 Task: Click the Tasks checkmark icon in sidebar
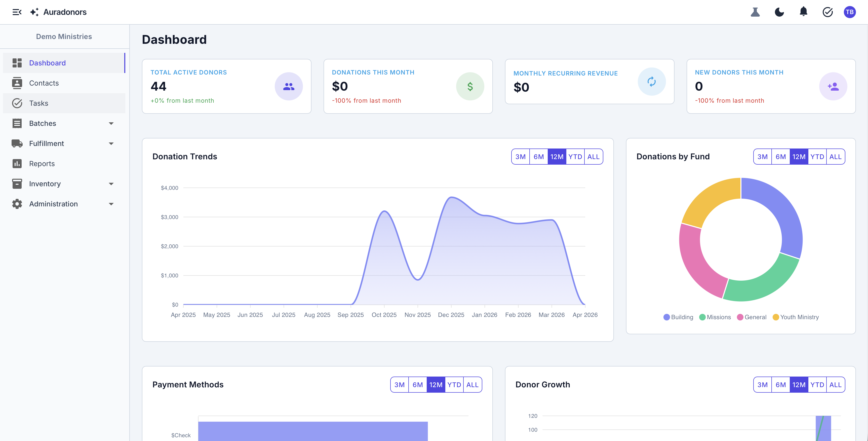coord(17,103)
